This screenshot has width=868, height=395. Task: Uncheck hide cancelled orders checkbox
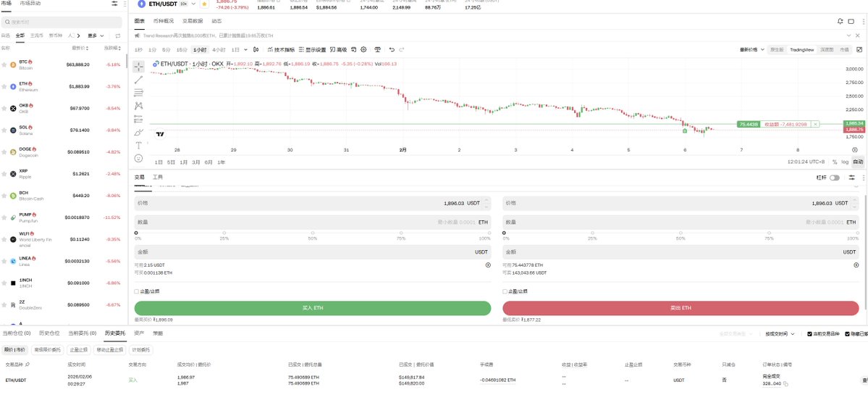click(x=848, y=334)
